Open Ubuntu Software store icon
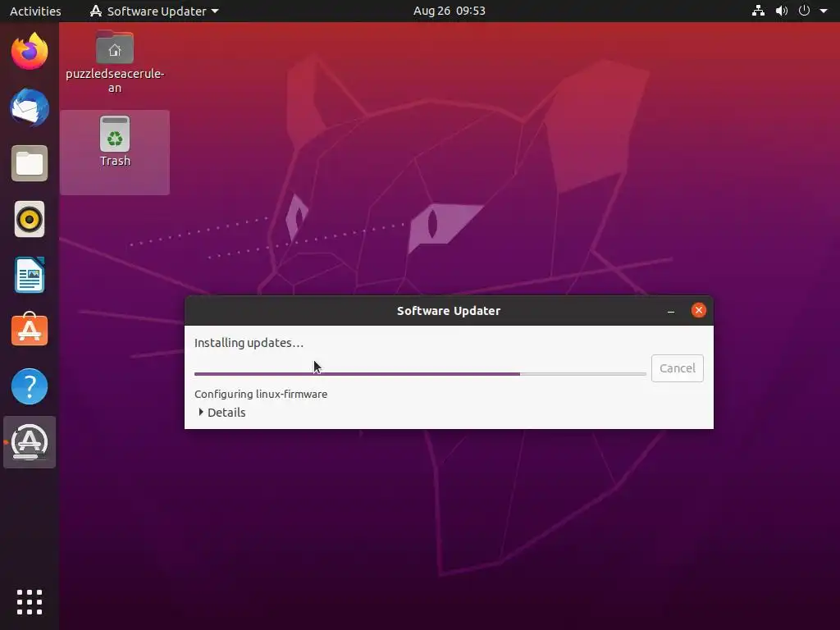The image size is (840, 630). pyautogui.click(x=30, y=330)
